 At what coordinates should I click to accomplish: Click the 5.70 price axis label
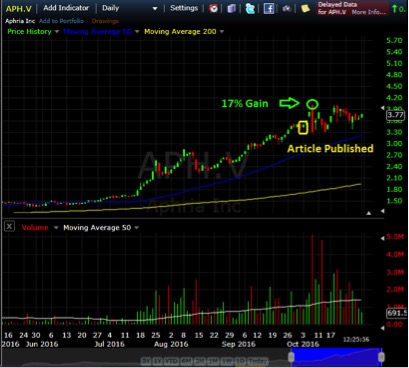[x=394, y=40]
